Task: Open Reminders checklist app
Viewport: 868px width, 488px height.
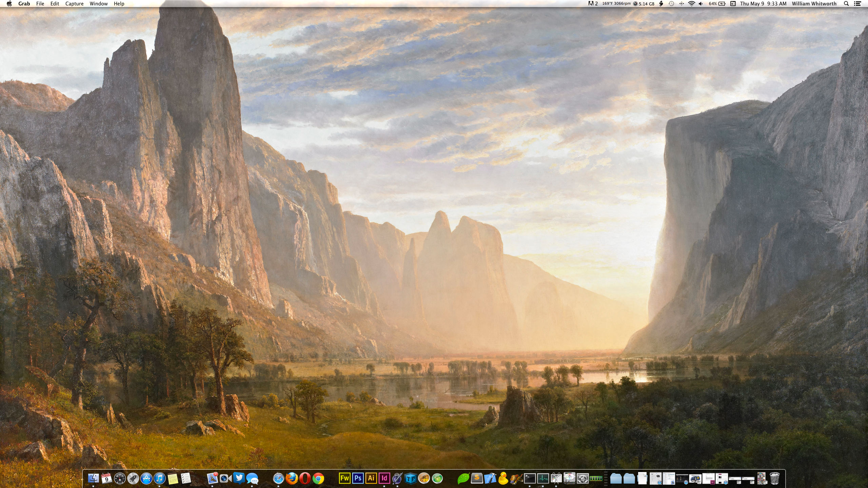Action: click(186, 478)
